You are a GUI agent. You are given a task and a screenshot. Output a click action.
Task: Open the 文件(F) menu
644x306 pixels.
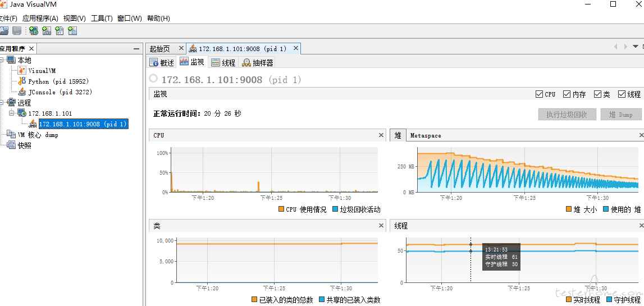tap(8, 19)
